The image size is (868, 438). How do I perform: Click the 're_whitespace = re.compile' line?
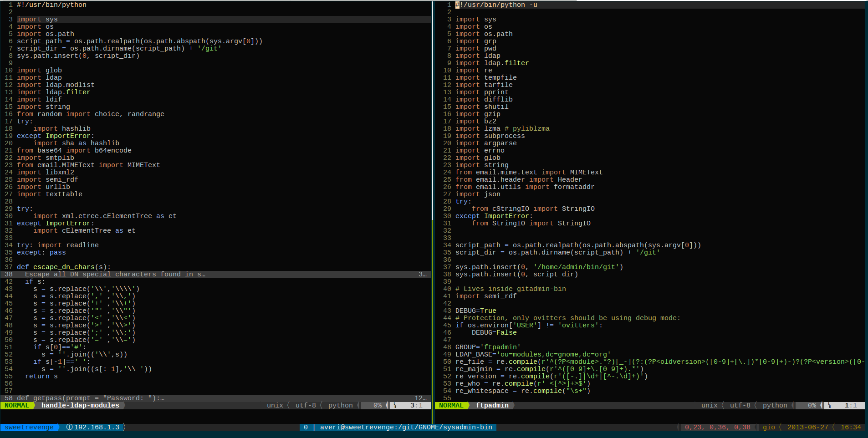click(x=523, y=391)
